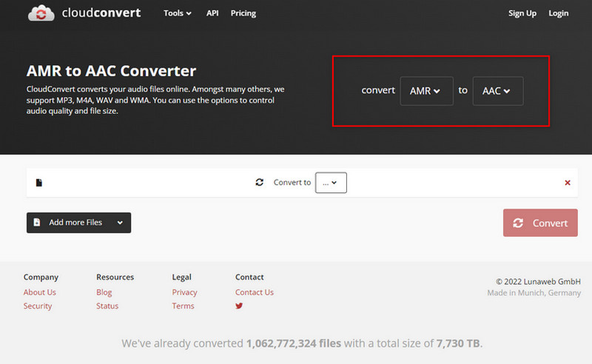Click the Contact Us link
The image size is (592, 364).
[255, 292]
